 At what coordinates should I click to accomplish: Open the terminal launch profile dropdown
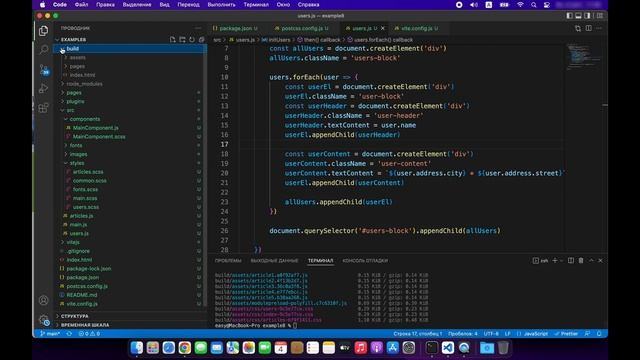point(562,260)
